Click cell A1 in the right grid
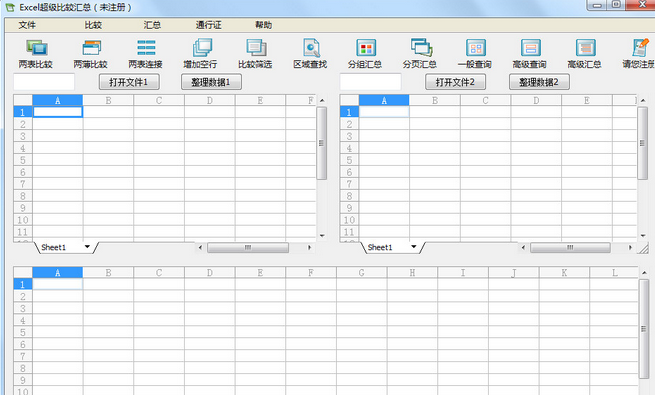Image resolution: width=655 pixels, height=395 pixels. click(384, 112)
